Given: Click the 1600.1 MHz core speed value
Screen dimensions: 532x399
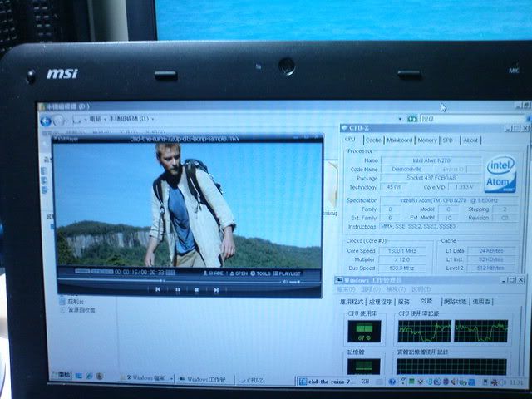Looking at the screenshot, I should coord(402,251).
